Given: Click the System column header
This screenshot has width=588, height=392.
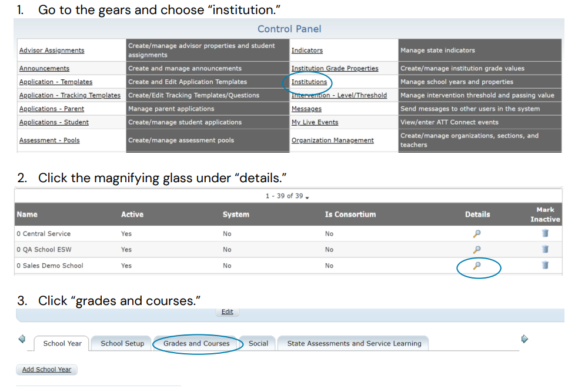Looking at the screenshot, I should tap(236, 215).
